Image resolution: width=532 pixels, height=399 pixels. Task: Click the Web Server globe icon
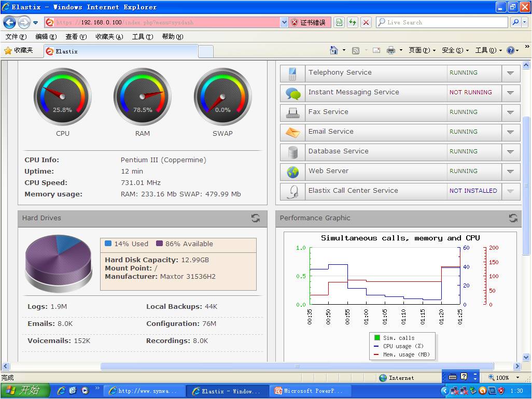(292, 172)
